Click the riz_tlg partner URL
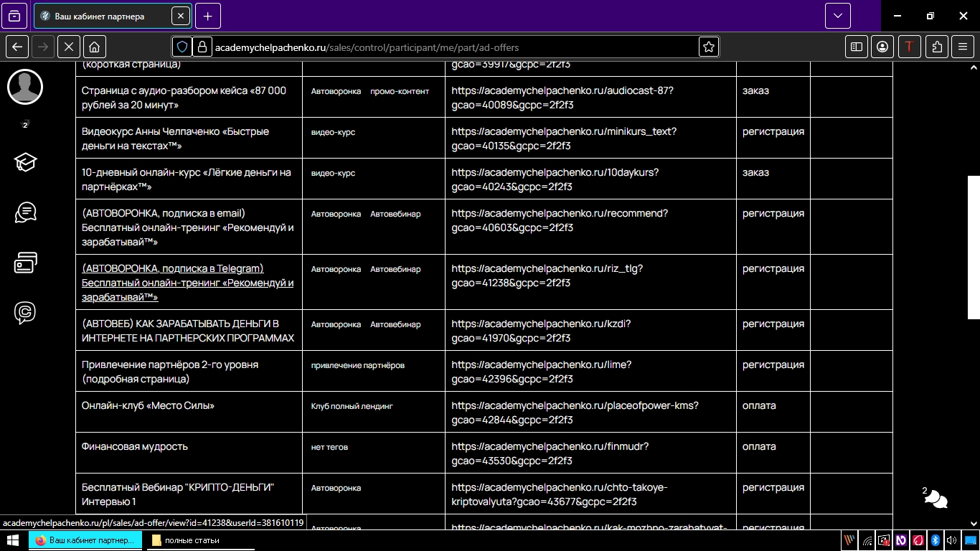980x551 pixels. pyautogui.click(x=547, y=275)
